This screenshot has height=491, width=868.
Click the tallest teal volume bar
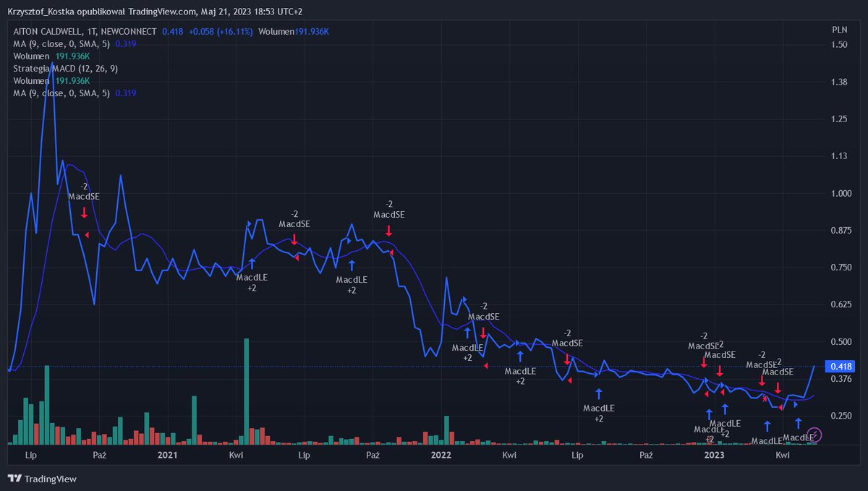(247, 390)
